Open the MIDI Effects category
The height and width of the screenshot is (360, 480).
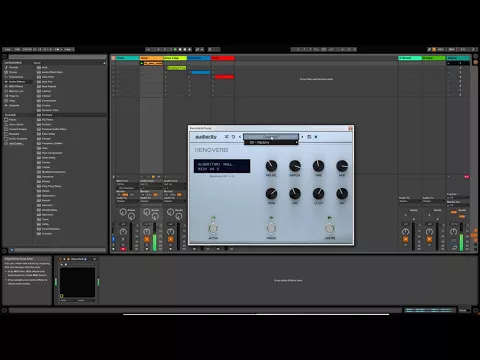[x=16, y=86]
